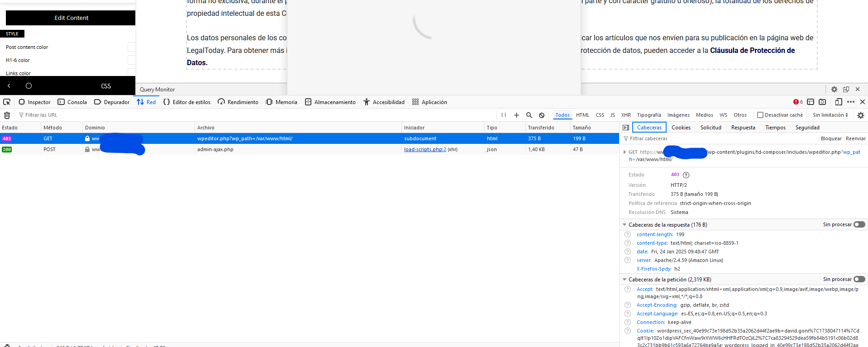Filter requests by HTML type
This screenshot has height=347, width=868.
[x=582, y=115]
